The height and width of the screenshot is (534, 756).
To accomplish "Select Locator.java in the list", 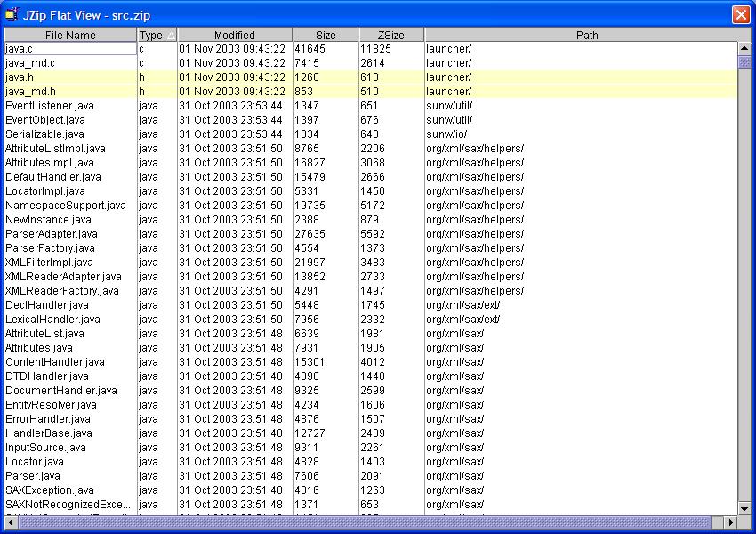I will (34, 461).
